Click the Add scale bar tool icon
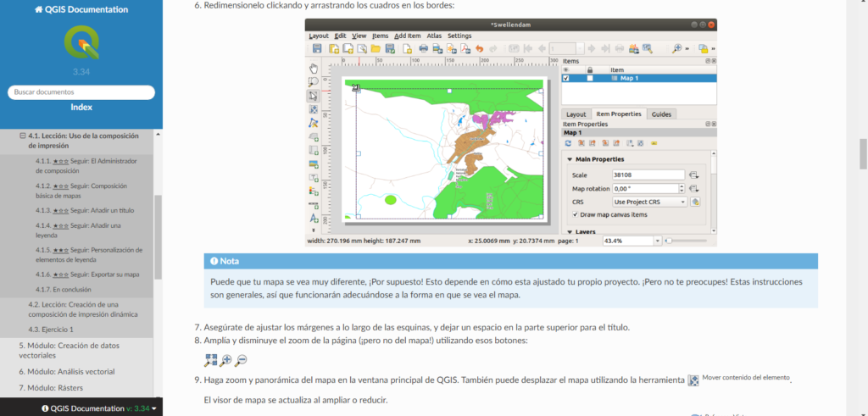Viewport: 868px width, 416px height. 314,204
